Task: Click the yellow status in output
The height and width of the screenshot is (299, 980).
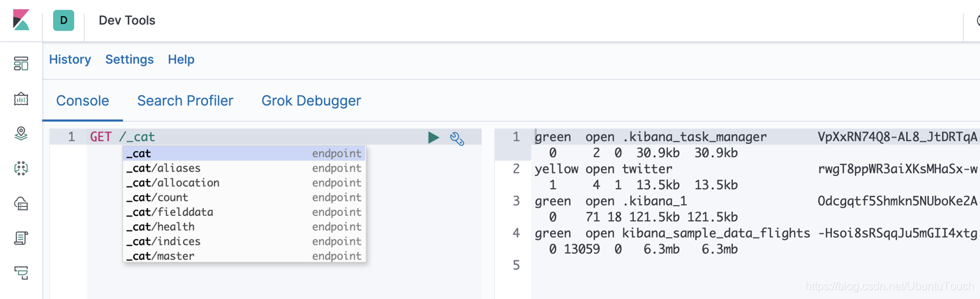Action: (556, 169)
